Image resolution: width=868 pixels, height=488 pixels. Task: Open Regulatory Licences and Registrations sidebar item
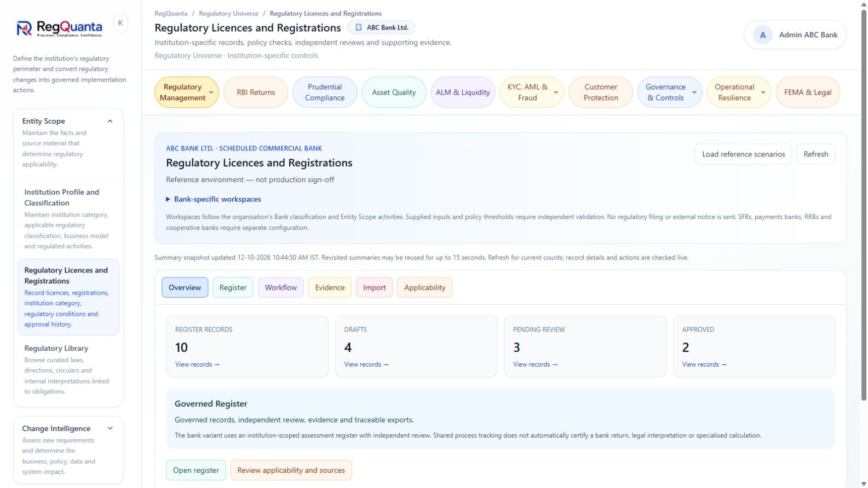click(x=68, y=297)
